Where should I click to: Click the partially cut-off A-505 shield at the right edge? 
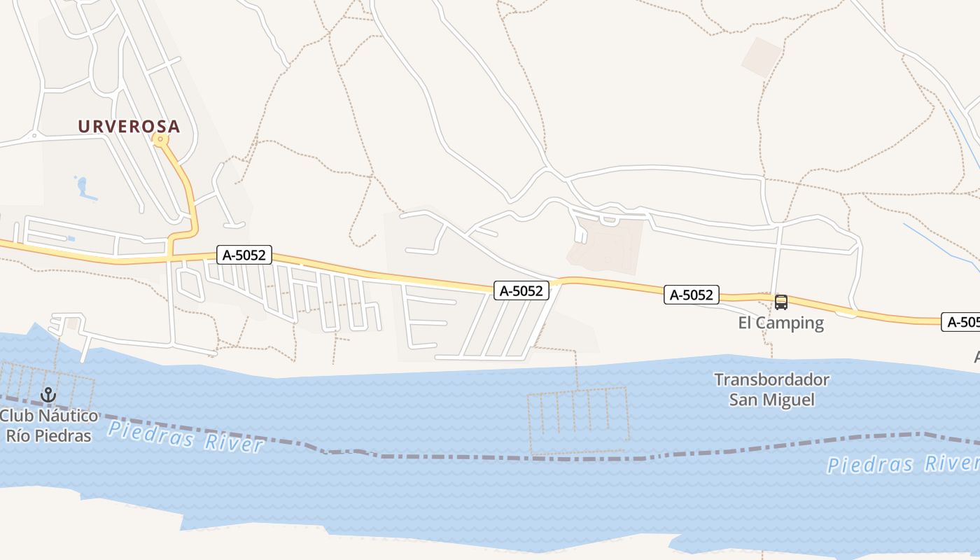point(961,322)
